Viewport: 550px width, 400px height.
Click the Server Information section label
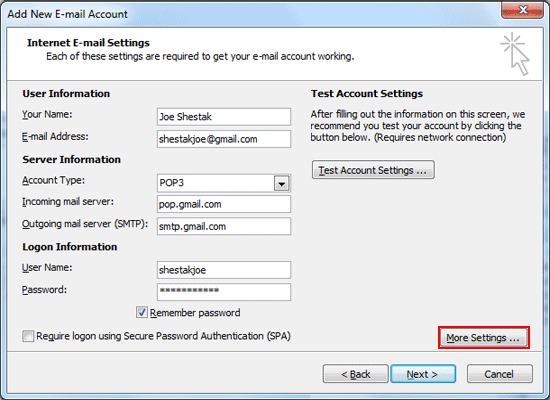pos(72,160)
